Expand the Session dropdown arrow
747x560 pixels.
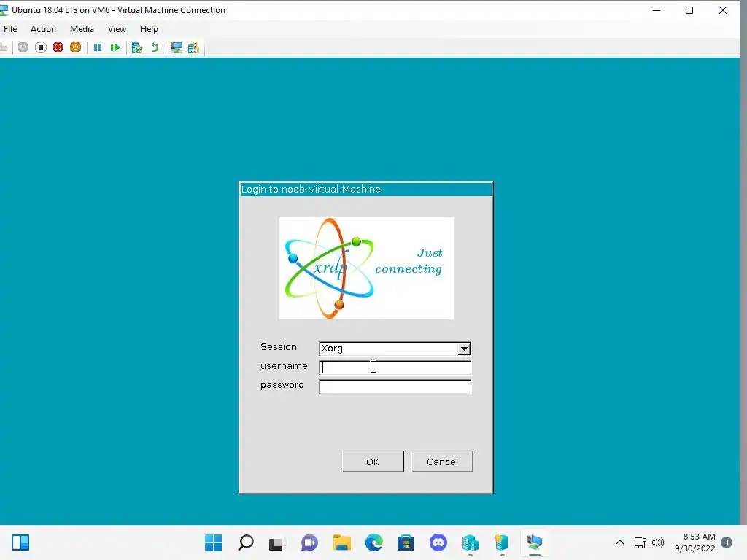pyautogui.click(x=464, y=349)
